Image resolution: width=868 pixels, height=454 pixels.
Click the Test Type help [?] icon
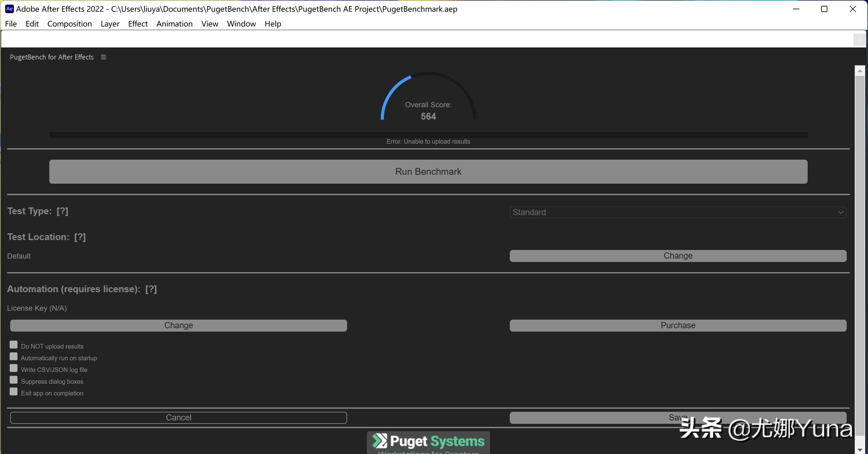click(x=62, y=211)
